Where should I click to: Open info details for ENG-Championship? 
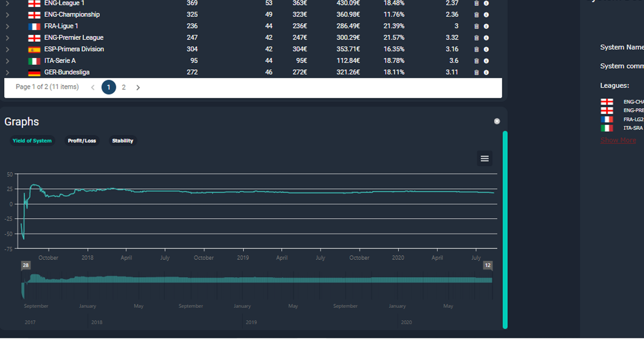click(486, 14)
